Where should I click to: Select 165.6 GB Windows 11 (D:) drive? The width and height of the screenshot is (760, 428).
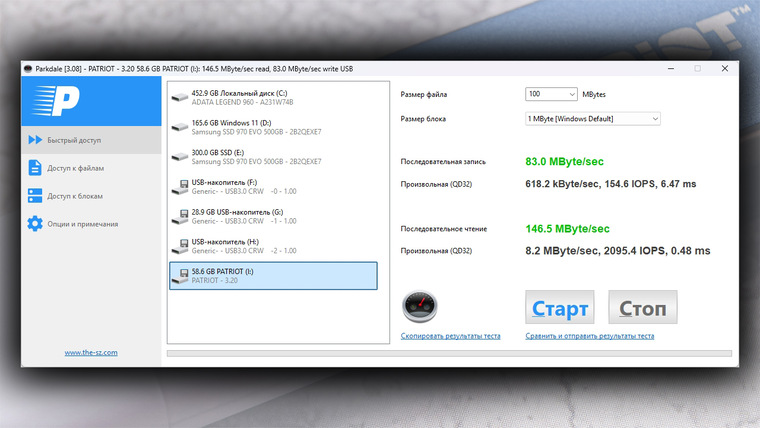coord(273,127)
